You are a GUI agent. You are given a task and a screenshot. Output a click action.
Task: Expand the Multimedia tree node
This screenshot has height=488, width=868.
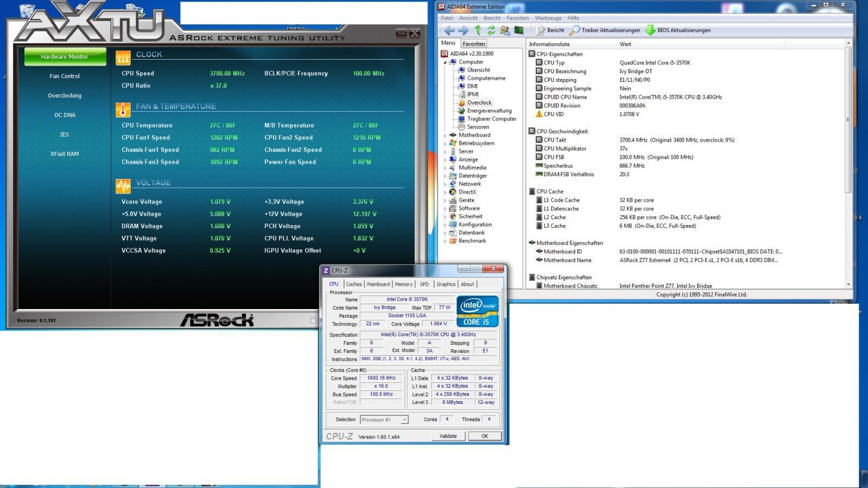445,168
